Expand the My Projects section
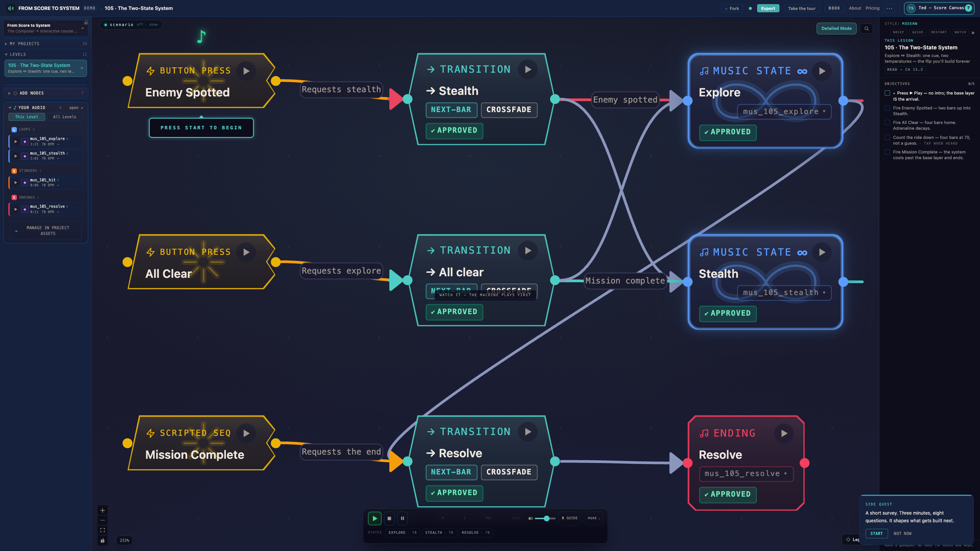This screenshot has height=551, width=980. click(x=46, y=44)
